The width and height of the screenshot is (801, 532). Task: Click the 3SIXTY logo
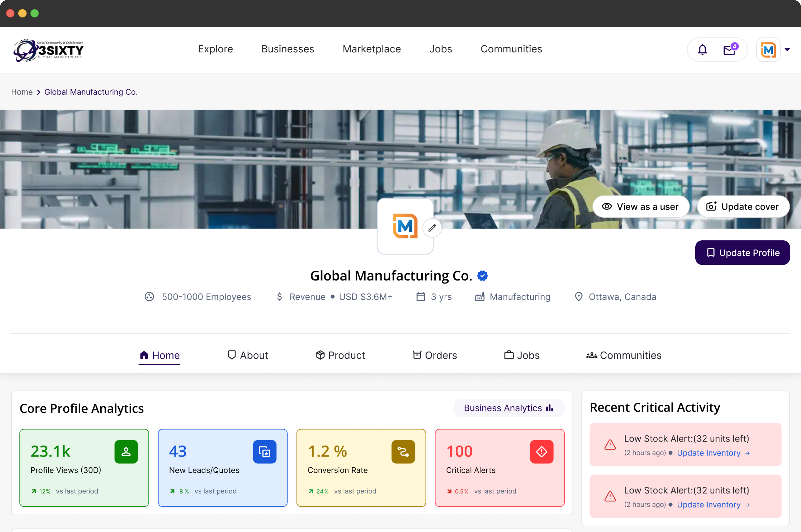[x=48, y=50]
